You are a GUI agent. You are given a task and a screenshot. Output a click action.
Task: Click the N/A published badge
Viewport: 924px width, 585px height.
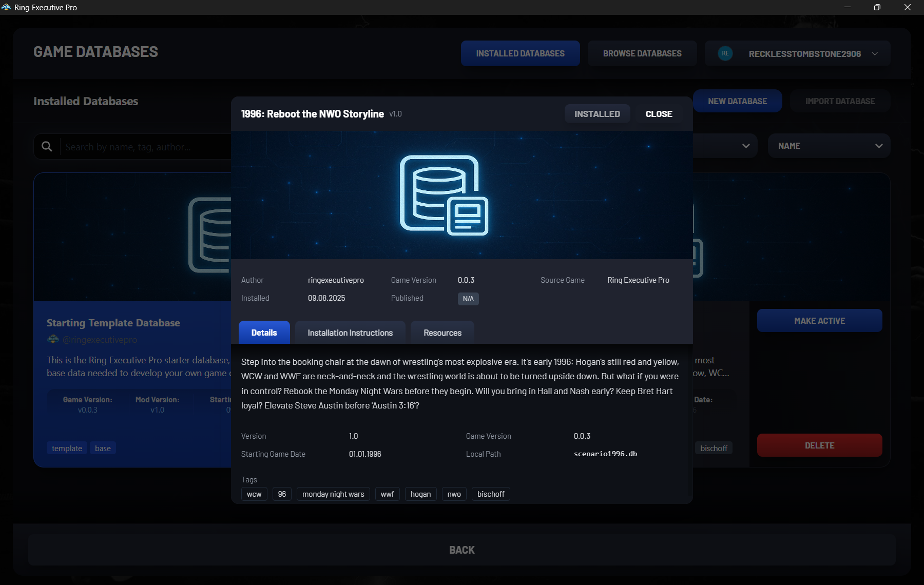click(x=468, y=299)
